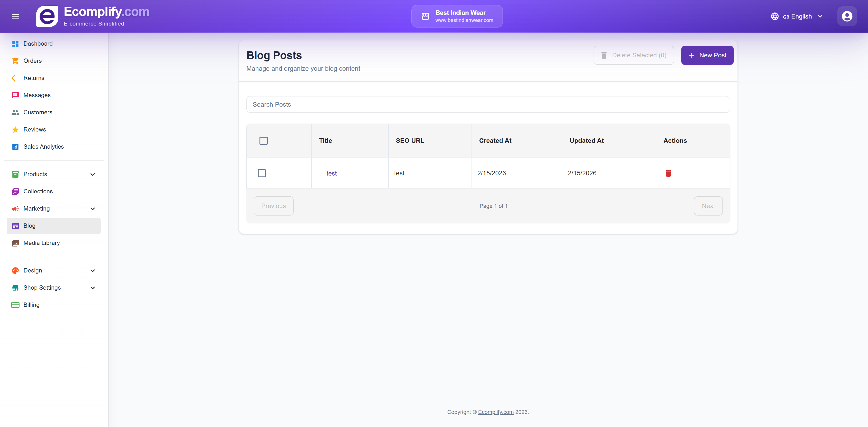Click the New Post button
This screenshot has width=868, height=427.
point(707,55)
